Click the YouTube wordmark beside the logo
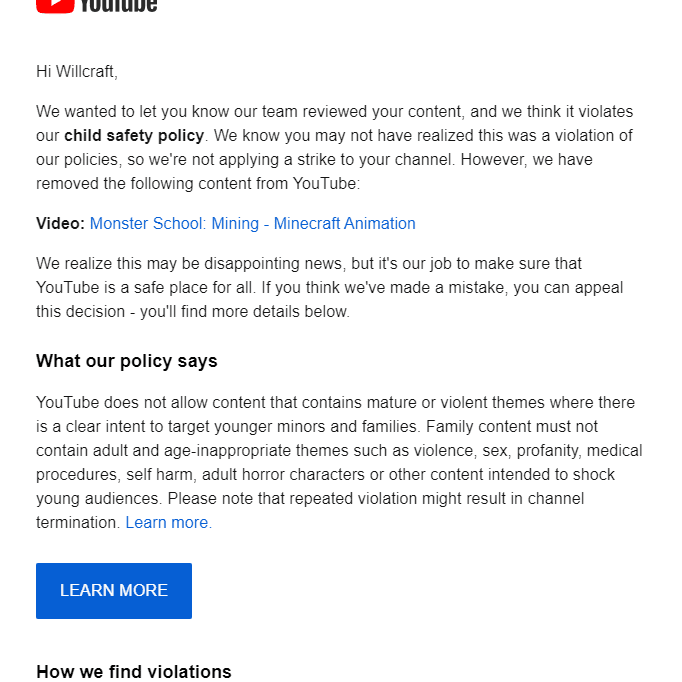 (x=118, y=6)
